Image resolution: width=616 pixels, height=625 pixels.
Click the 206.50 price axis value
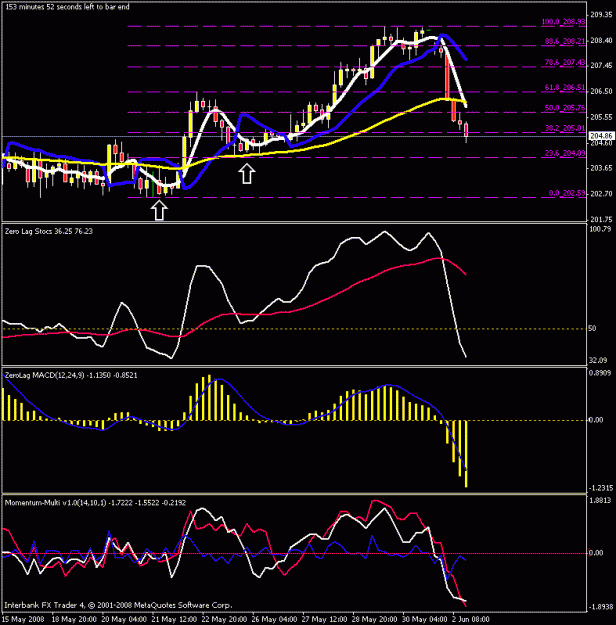coord(601,91)
